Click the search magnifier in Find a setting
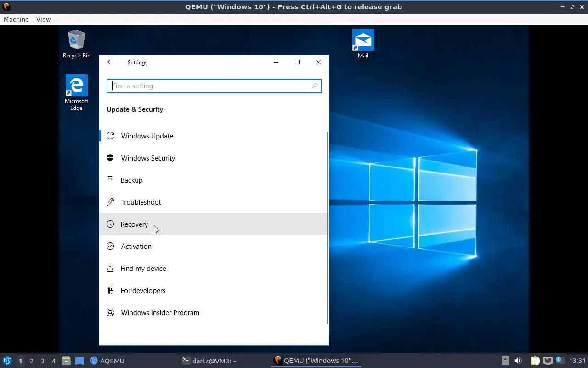Screen dimensions: 588x368 click(x=315, y=86)
